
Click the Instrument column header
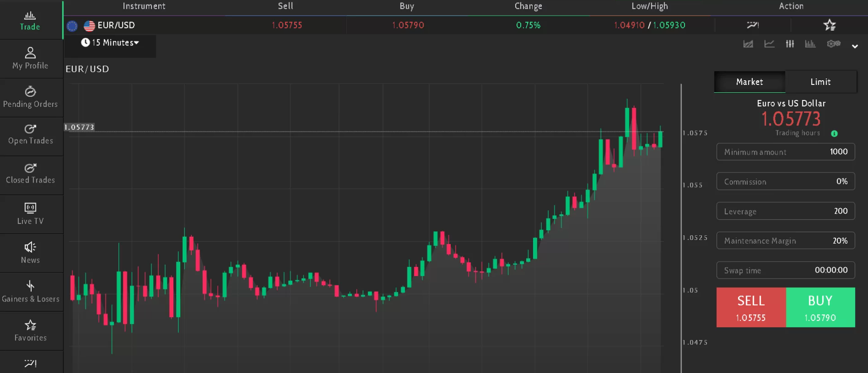click(144, 6)
